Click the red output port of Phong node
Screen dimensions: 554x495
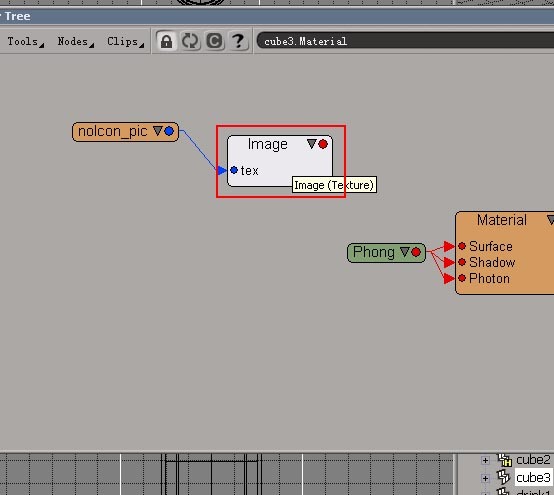pyautogui.click(x=416, y=252)
